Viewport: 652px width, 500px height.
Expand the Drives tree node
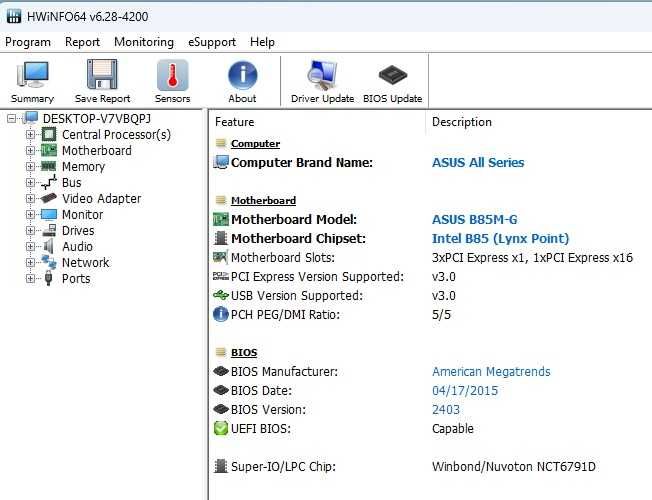pyautogui.click(x=30, y=230)
